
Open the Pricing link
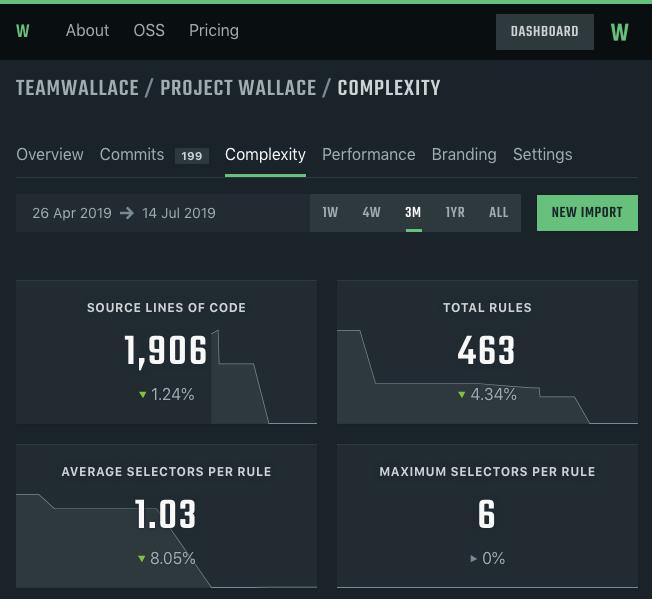coord(214,31)
